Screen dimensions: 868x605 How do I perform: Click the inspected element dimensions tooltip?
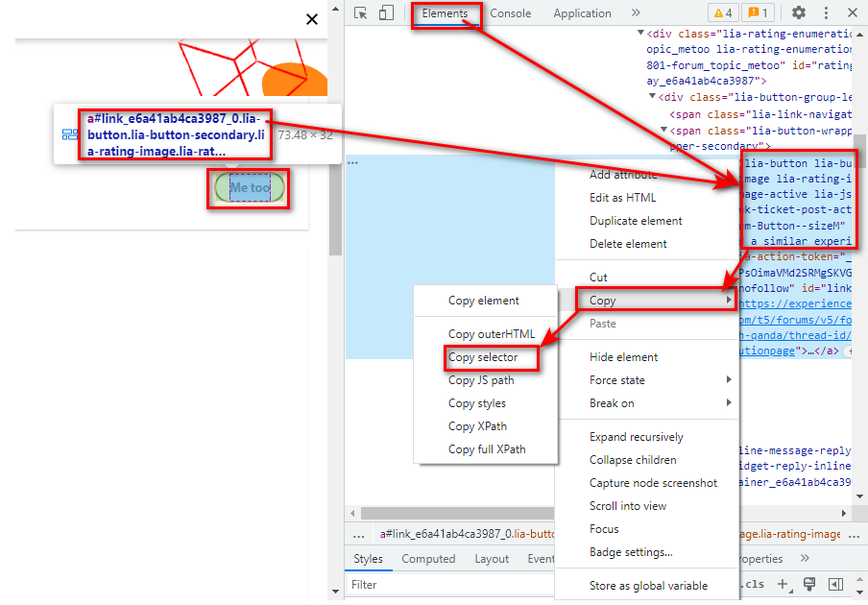[303, 134]
